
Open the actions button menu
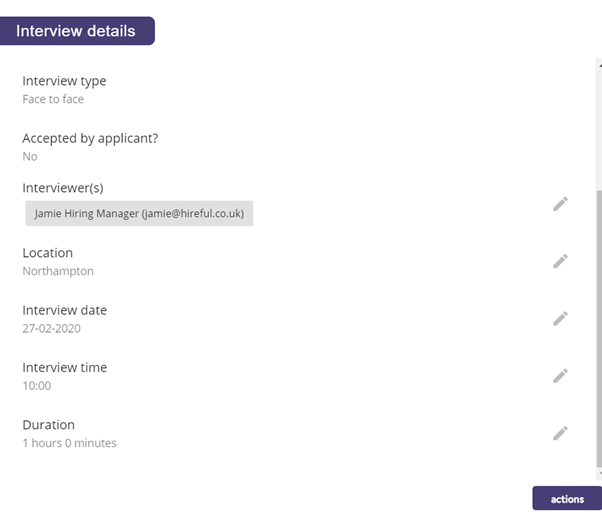pyautogui.click(x=567, y=499)
